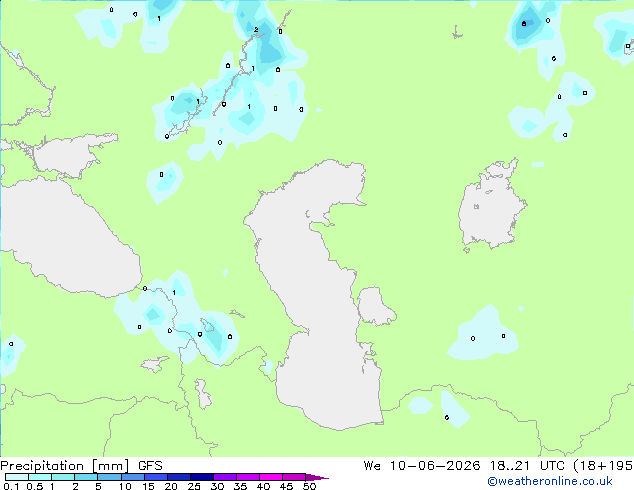Screen dimensions: 634x490
Task: Pick the 10–15 mm legend color swatch
Action: [x=132, y=477]
